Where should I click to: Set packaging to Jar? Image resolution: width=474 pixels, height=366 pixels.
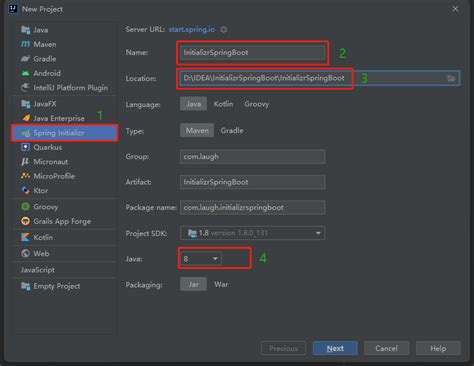(193, 284)
